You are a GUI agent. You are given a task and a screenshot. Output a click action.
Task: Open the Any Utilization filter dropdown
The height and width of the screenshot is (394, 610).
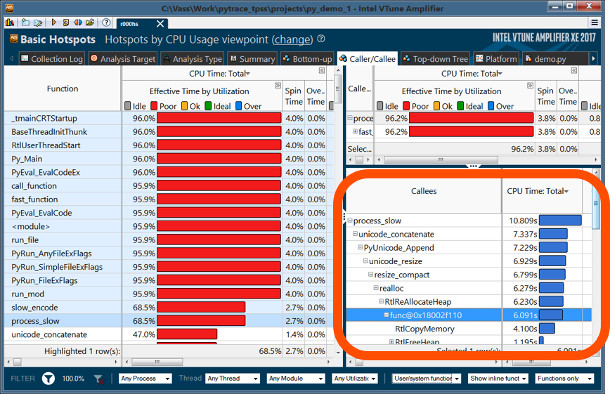tap(355, 378)
